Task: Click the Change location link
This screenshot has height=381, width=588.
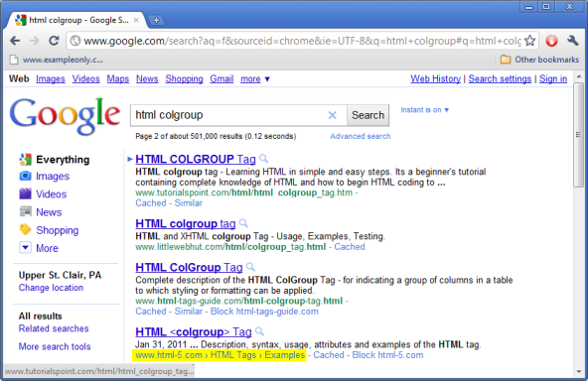Action: (51, 288)
